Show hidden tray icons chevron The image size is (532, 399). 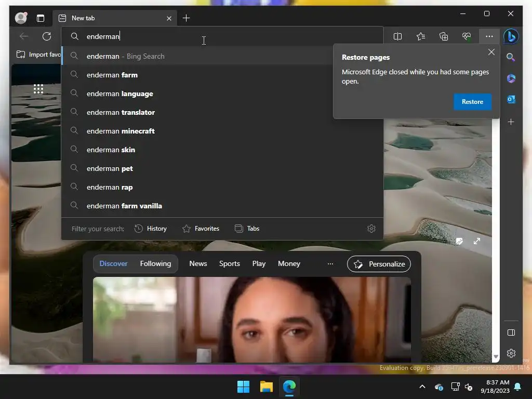pyautogui.click(x=422, y=387)
